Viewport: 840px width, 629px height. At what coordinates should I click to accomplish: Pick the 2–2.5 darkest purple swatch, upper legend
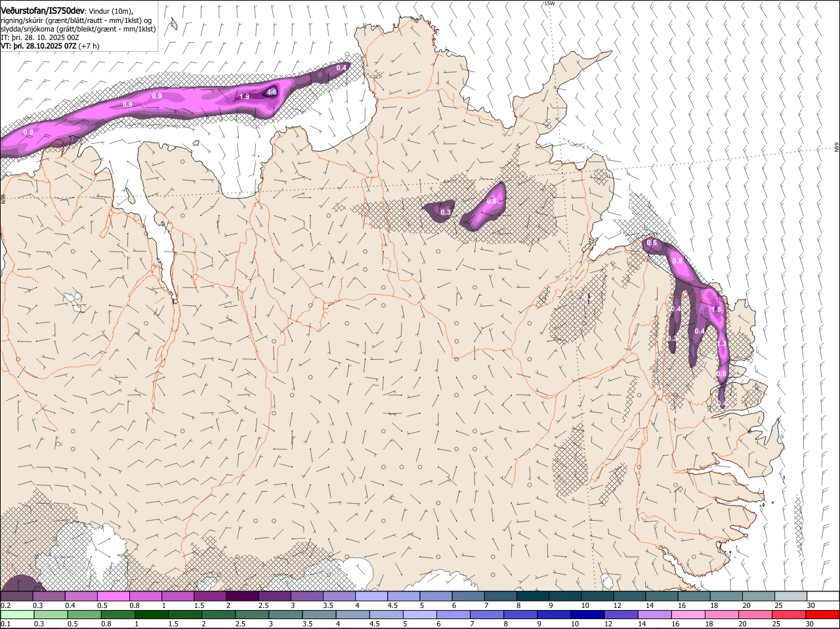pos(242,596)
